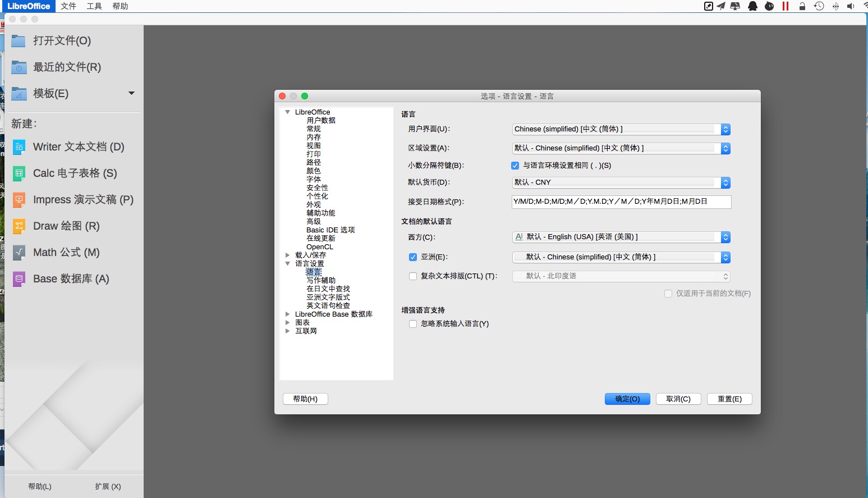The width and height of the screenshot is (868, 498).
Task: Collapse the LibreOffice tree node
Action: pos(288,112)
